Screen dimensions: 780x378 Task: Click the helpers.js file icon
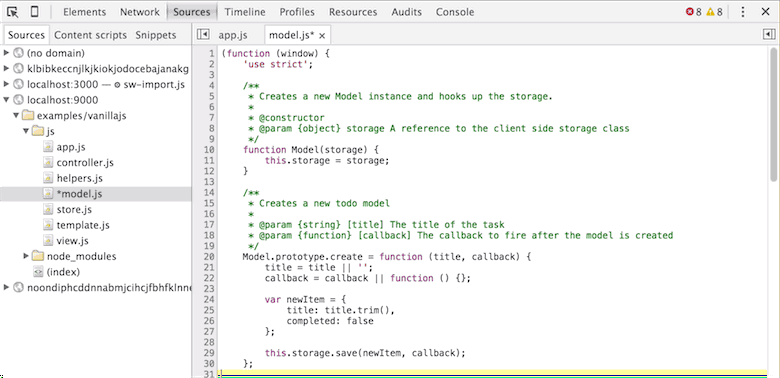[48, 178]
